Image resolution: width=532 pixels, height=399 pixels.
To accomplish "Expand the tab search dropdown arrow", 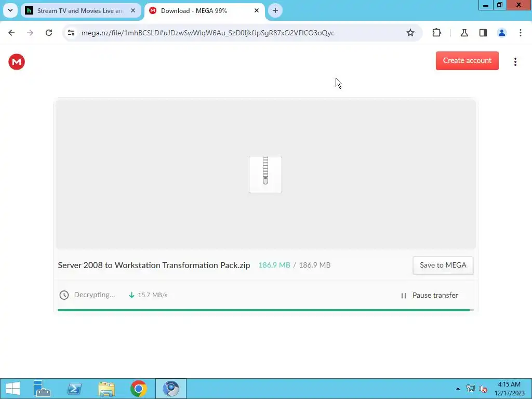I will click(10, 10).
